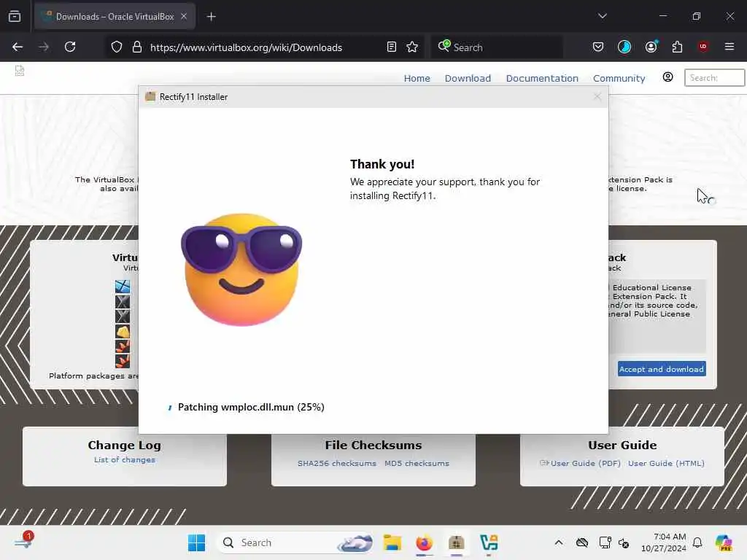The width and height of the screenshot is (747, 560).
Task: Click the VirtualBox logo placeholder image
Action: coord(20,71)
